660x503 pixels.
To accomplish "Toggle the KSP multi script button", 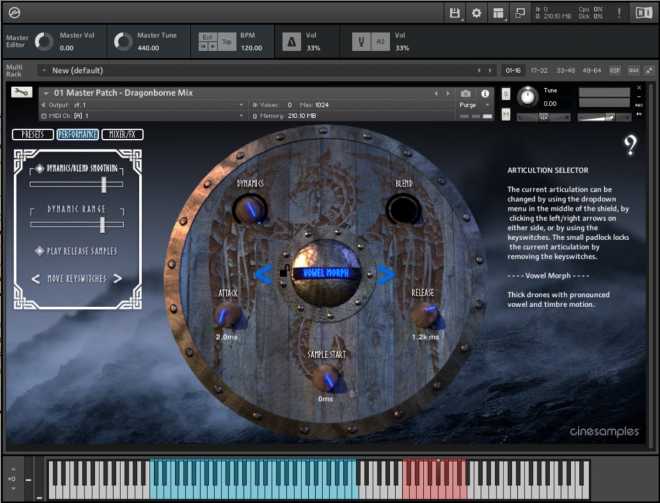I will click(615, 70).
